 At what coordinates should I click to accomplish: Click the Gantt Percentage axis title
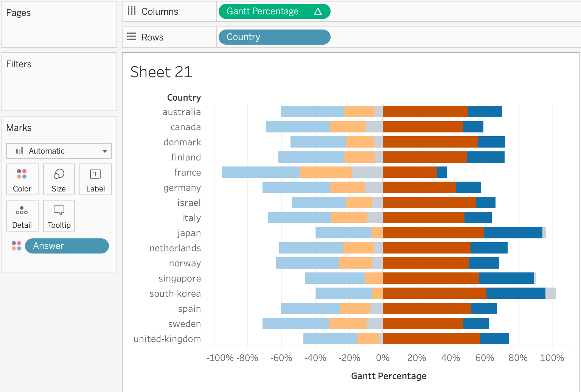pyautogui.click(x=388, y=376)
